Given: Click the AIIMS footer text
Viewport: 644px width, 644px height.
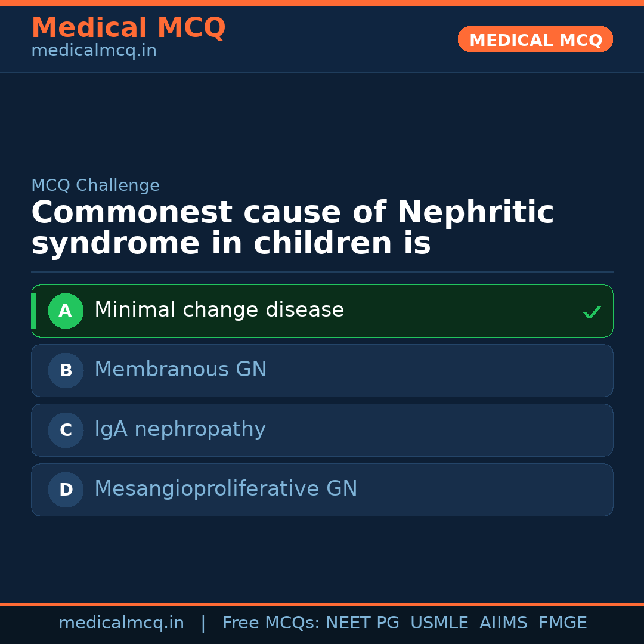Looking at the screenshot, I should (503, 623).
